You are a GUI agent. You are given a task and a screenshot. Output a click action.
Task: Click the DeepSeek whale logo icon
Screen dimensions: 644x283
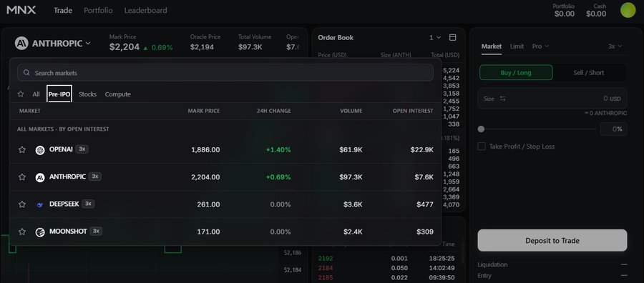coord(40,204)
